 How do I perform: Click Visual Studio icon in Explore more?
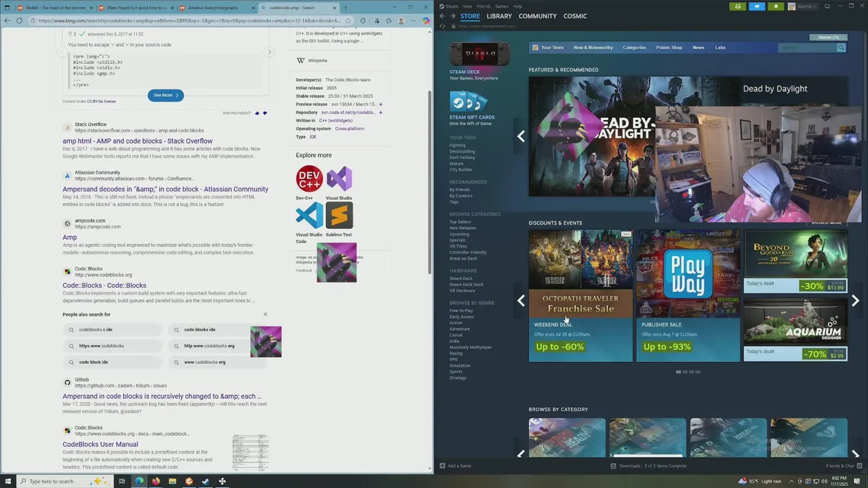[339, 179]
